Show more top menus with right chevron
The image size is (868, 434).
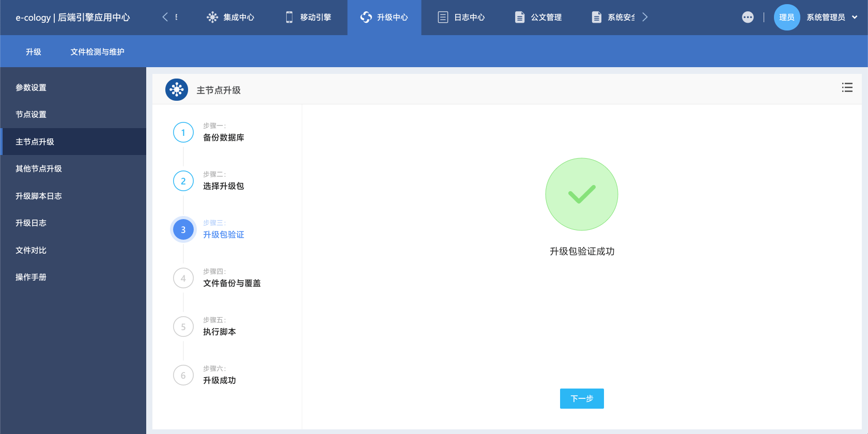[645, 17]
